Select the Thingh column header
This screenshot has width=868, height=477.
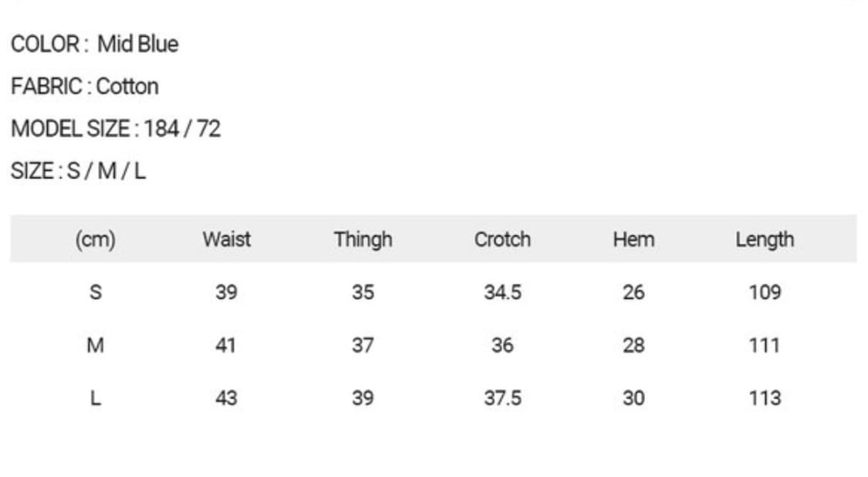point(363,239)
